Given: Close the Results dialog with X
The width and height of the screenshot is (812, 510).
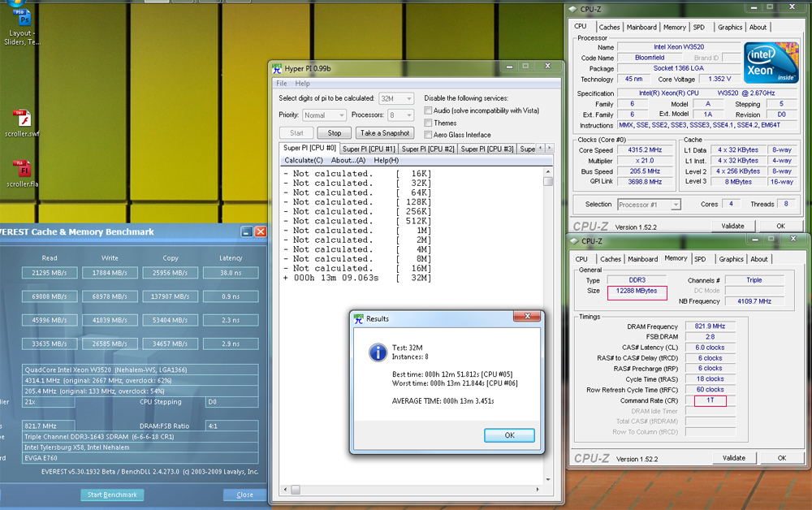Looking at the screenshot, I should [x=527, y=317].
